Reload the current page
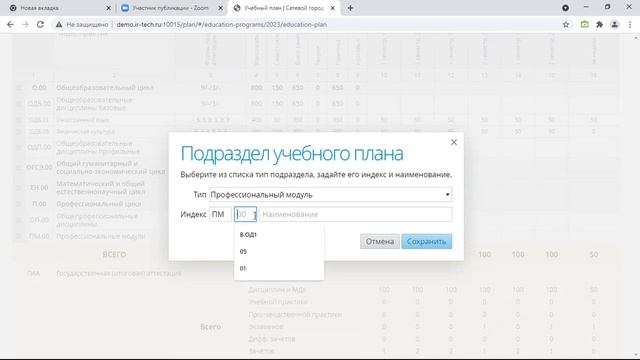Viewport: 640px width, 360px height. 40,24
